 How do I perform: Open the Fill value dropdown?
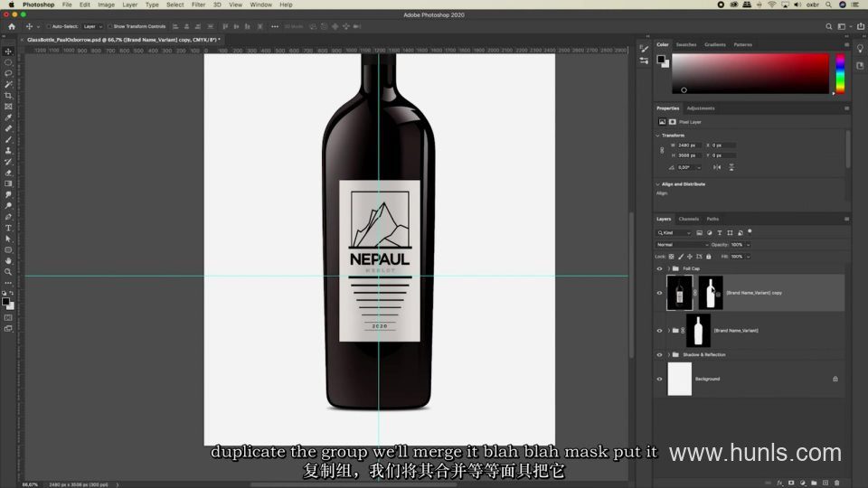pos(749,257)
